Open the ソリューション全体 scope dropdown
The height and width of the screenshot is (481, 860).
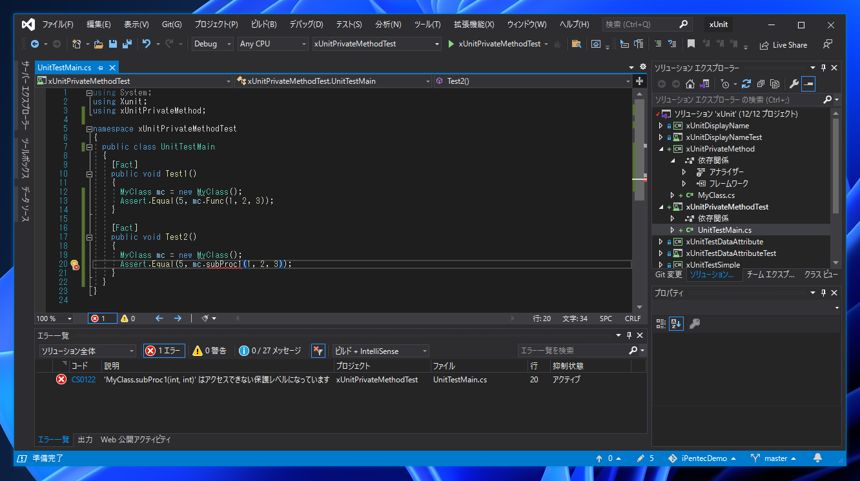(x=87, y=351)
